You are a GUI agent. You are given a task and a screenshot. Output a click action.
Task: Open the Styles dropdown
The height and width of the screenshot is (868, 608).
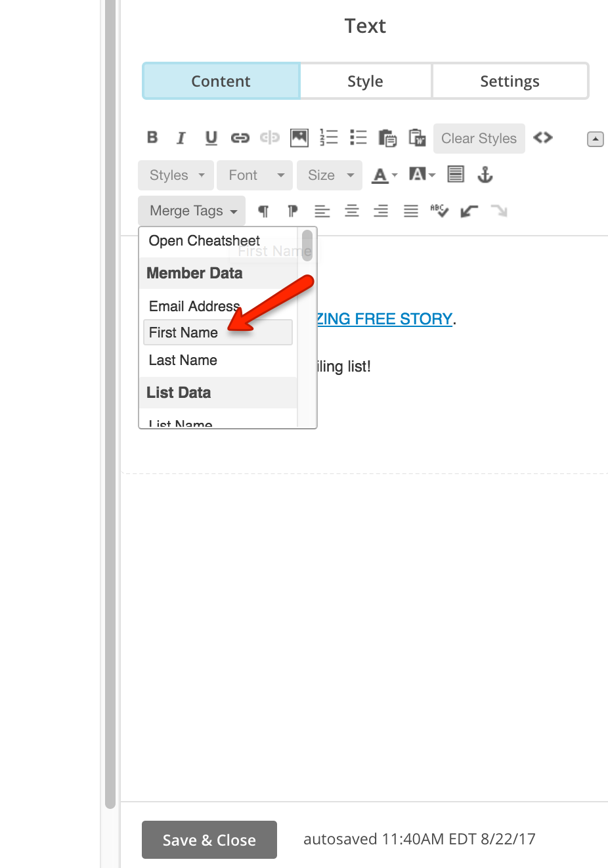click(176, 175)
